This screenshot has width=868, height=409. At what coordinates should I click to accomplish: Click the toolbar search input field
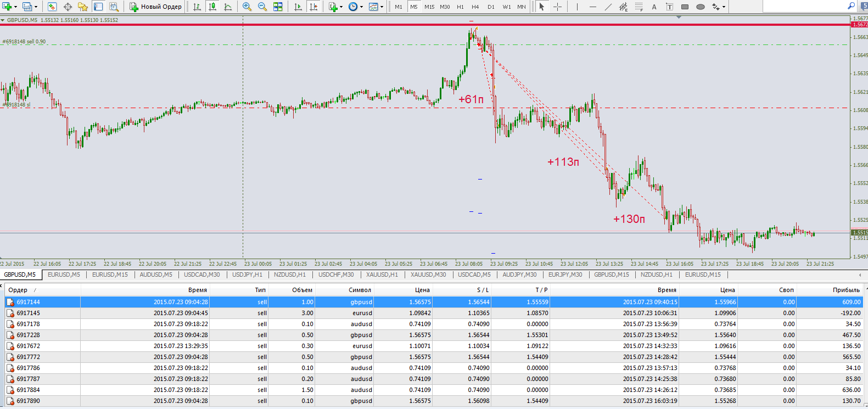804,6
